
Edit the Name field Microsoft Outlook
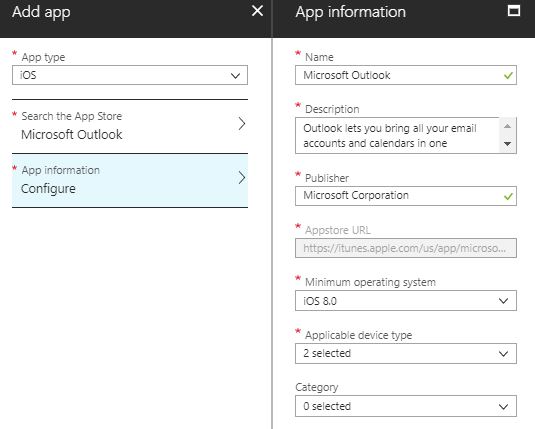click(x=406, y=75)
